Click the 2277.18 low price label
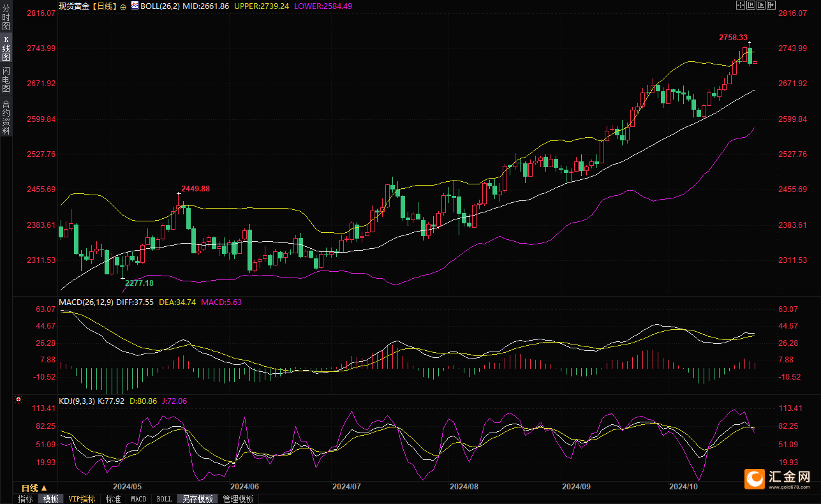The height and width of the screenshot is (504, 821). pyautogui.click(x=139, y=283)
